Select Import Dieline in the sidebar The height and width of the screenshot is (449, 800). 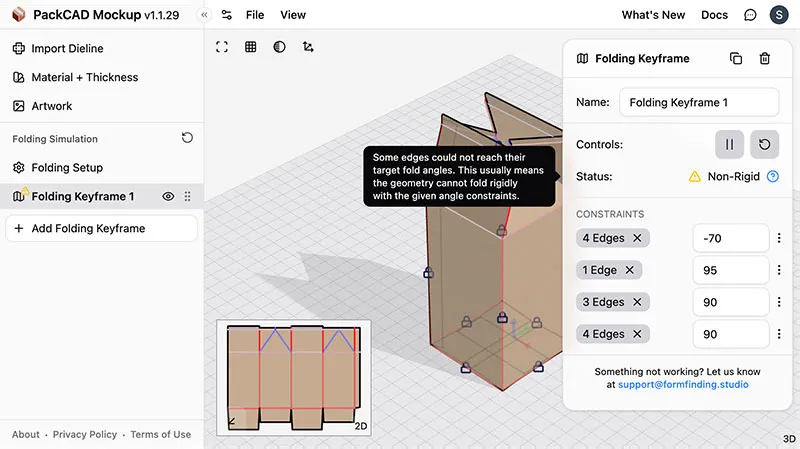(102, 48)
